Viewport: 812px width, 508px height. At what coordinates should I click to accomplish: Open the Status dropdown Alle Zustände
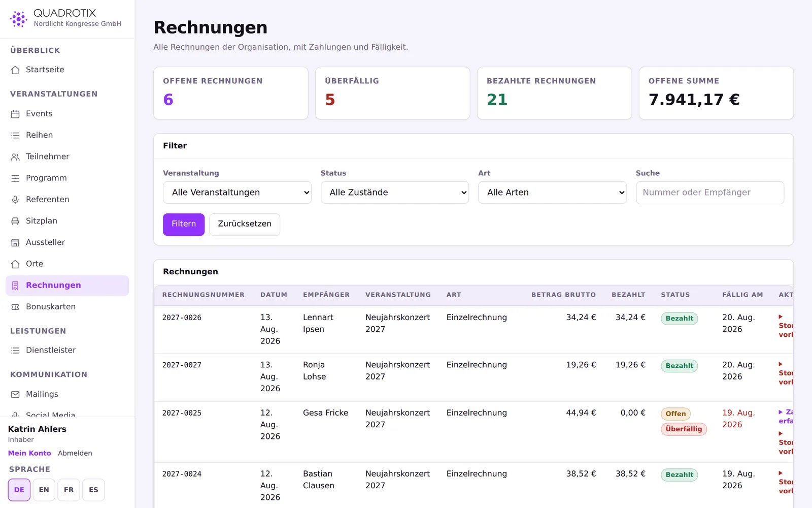click(x=395, y=193)
